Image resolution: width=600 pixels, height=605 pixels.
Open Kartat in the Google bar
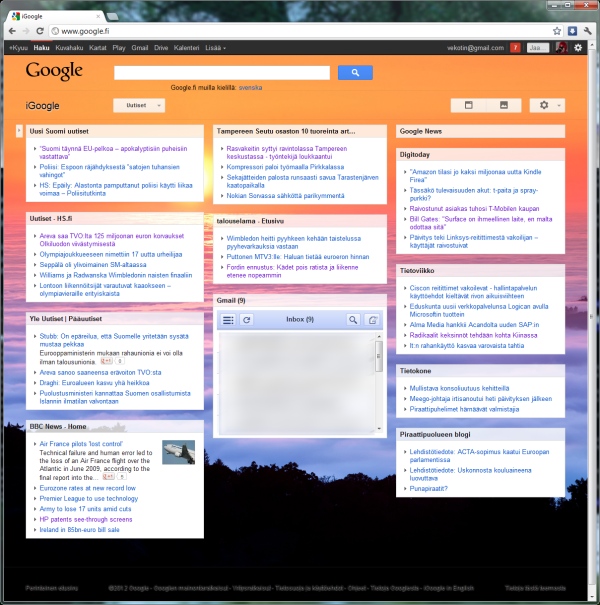coord(98,48)
